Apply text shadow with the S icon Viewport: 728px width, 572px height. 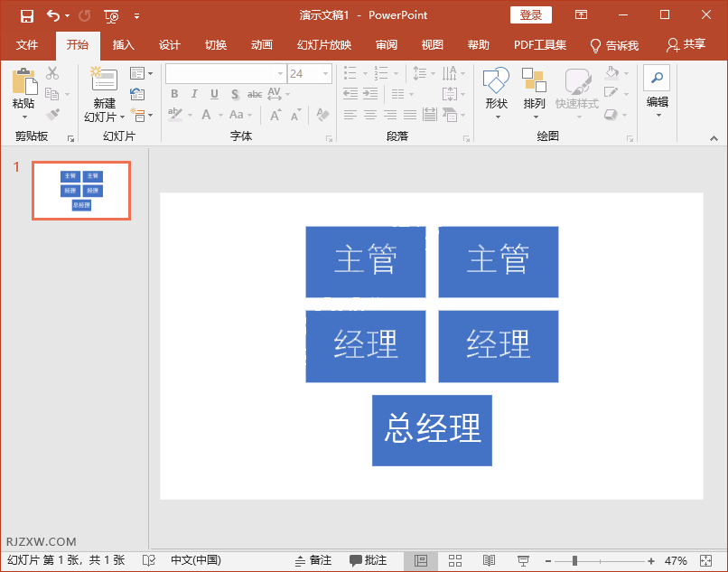click(234, 94)
